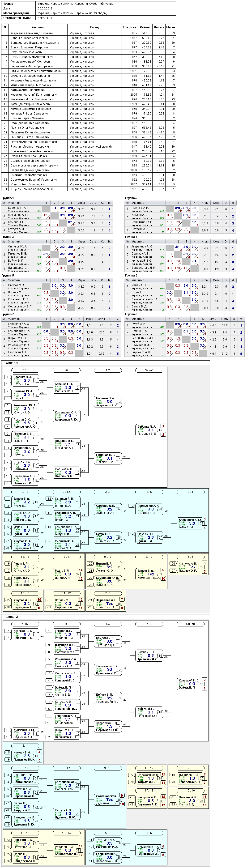Click the 'Финал-2' section title
Viewport: 247px width, 868px height.
12,617
